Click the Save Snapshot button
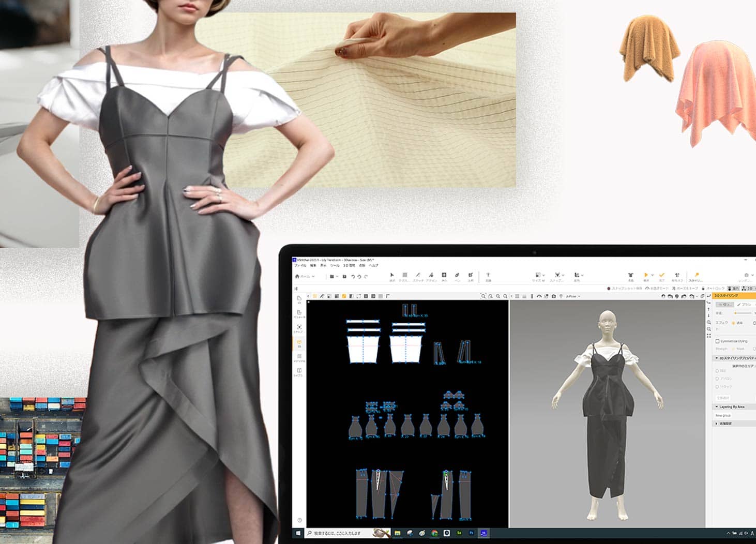756x544 pixels. point(625,289)
